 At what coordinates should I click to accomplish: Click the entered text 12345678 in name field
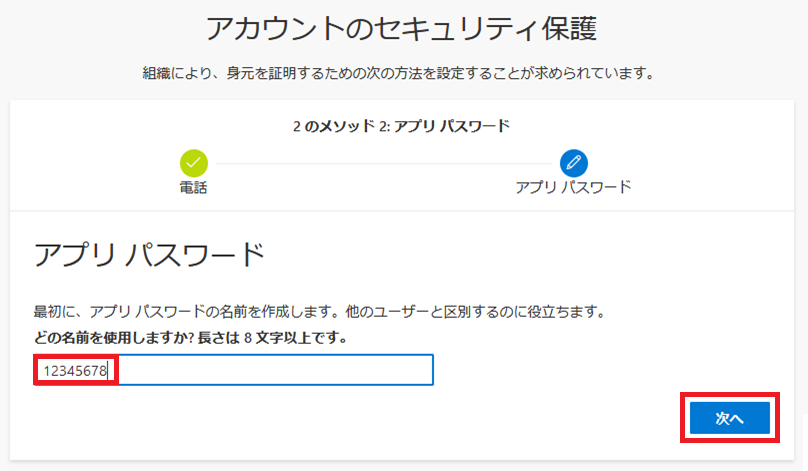[75, 371]
